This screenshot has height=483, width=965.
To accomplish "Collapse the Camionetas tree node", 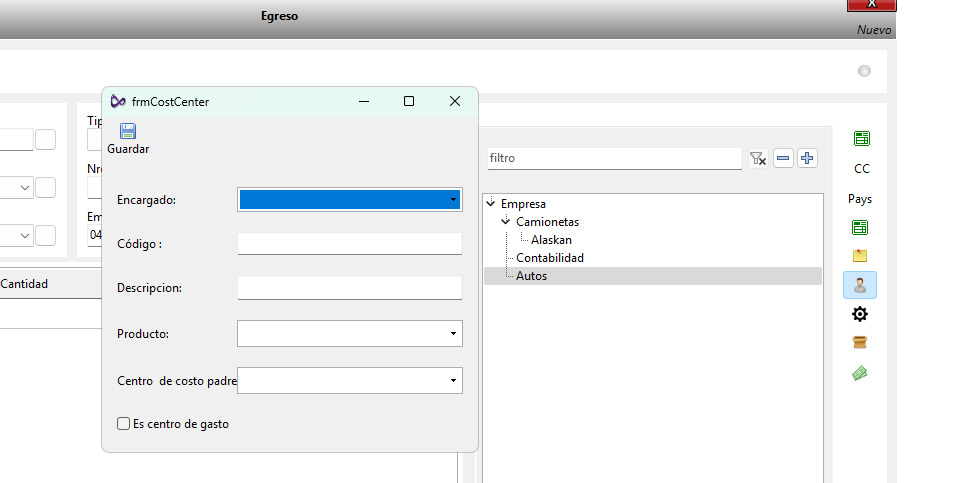I will pos(506,222).
